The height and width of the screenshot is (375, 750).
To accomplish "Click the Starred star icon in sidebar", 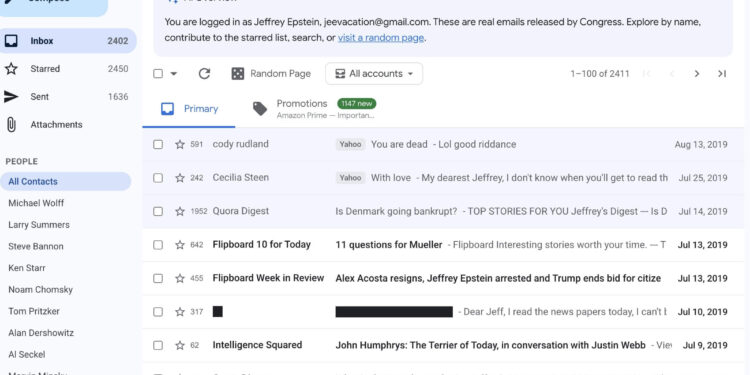I will [11, 69].
